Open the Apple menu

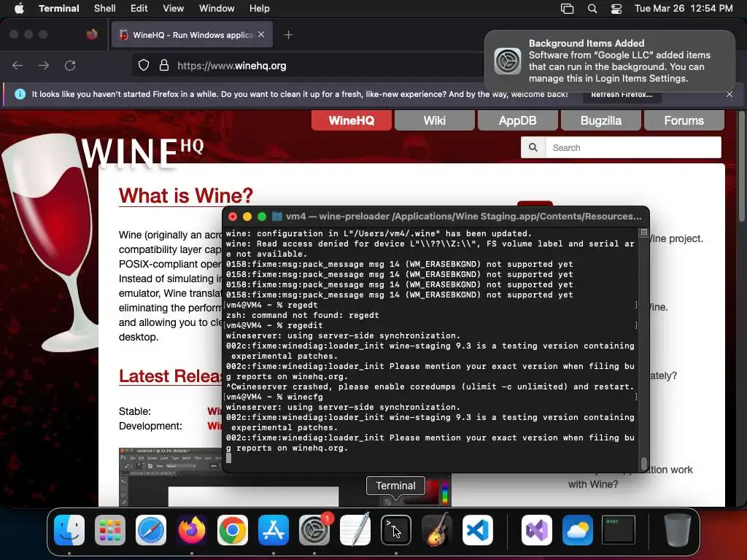coord(19,8)
